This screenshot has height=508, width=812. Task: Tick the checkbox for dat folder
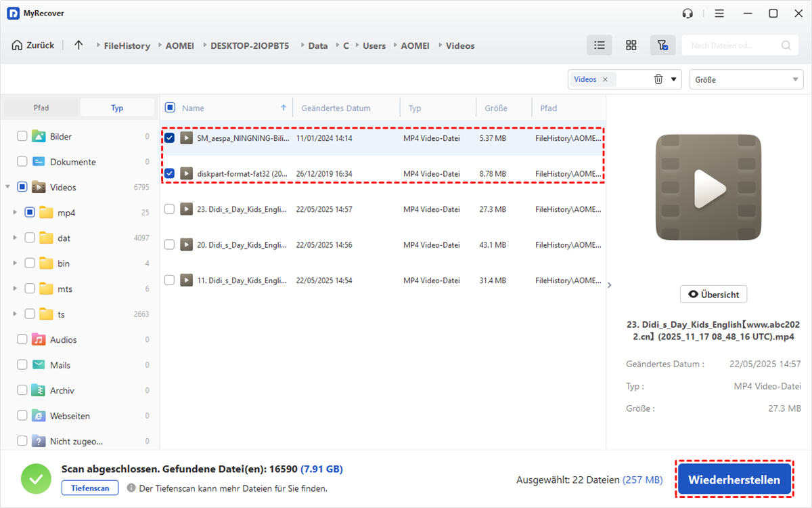tap(30, 238)
